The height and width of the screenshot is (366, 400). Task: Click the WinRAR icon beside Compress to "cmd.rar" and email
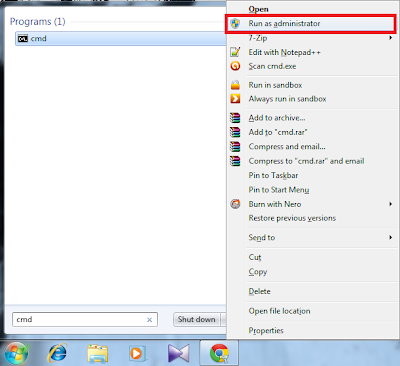[235, 161]
